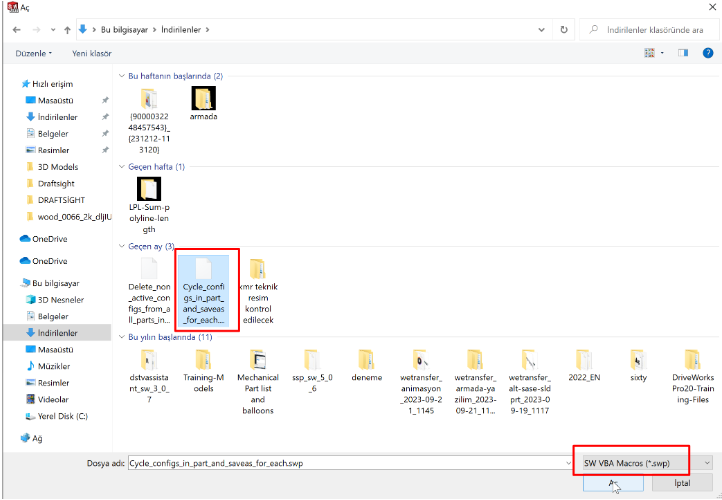Select the armada folder icon
722x500 pixels.
point(203,98)
